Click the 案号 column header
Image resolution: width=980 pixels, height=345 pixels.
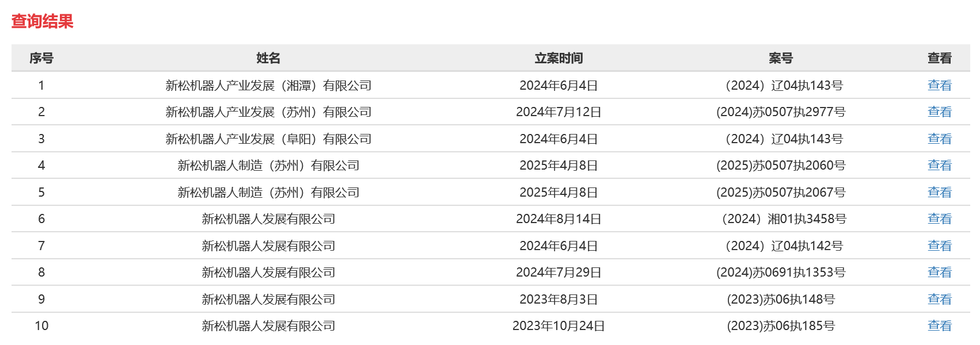click(x=781, y=58)
